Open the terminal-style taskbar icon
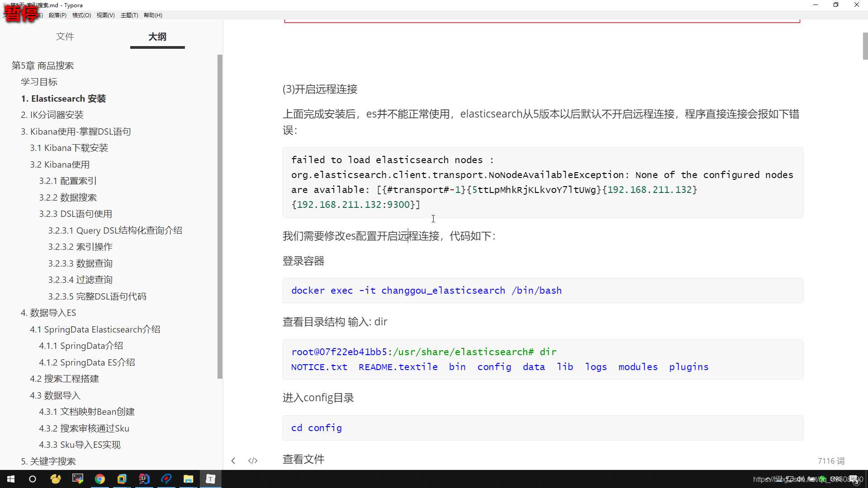Image resolution: width=868 pixels, height=488 pixels. pyautogui.click(x=78, y=479)
